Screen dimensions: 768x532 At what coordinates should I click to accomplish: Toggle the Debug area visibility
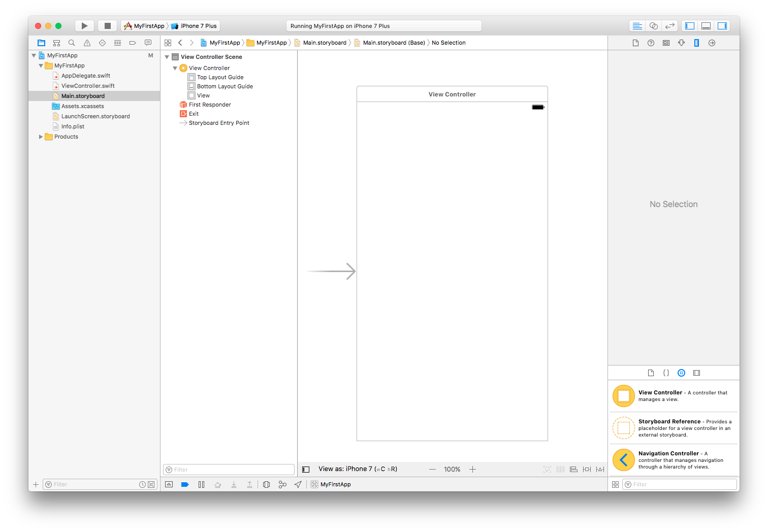pyautogui.click(x=706, y=26)
